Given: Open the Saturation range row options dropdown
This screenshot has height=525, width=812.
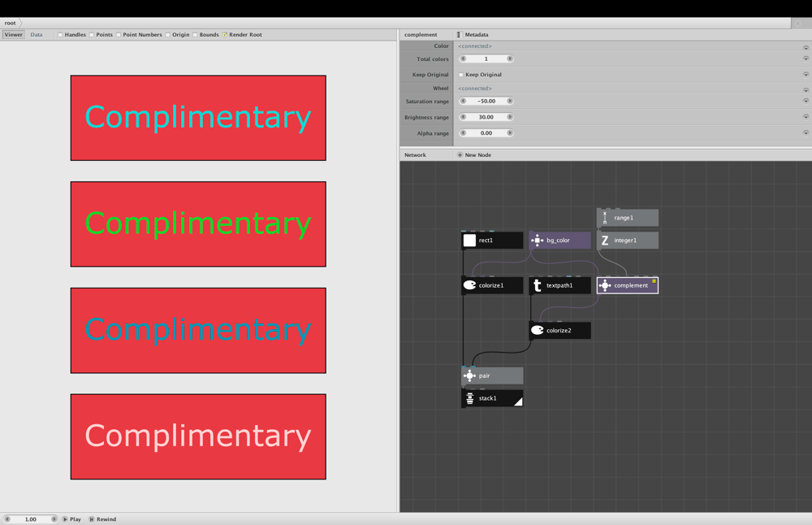Looking at the screenshot, I should click(x=806, y=101).
